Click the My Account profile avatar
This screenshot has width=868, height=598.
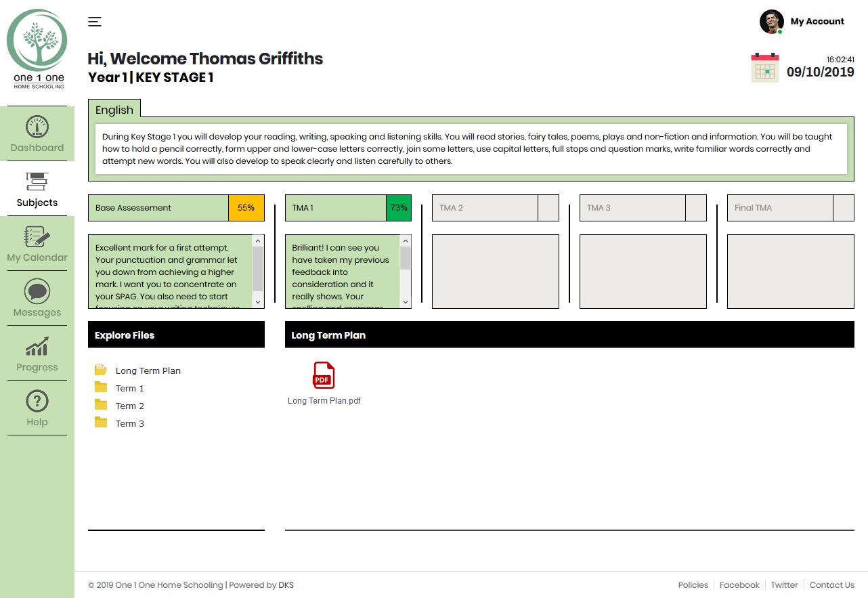(x=771, y=22)
